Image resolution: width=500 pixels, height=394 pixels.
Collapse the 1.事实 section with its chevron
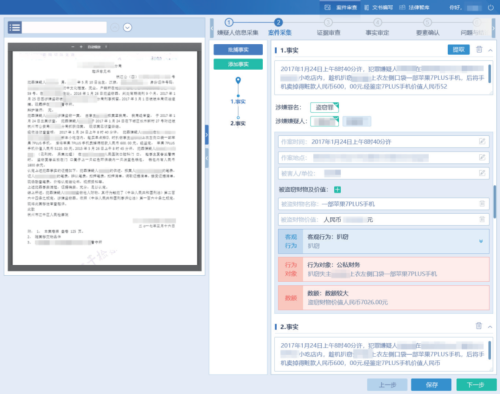pyautogui.click(x=490, y=50)
